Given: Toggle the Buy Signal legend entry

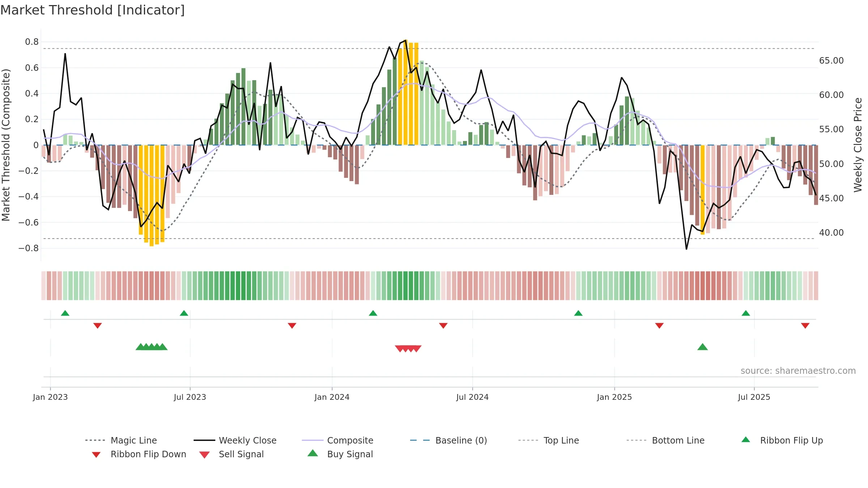Looking at the screenshot, I should (x=340, y=454).
